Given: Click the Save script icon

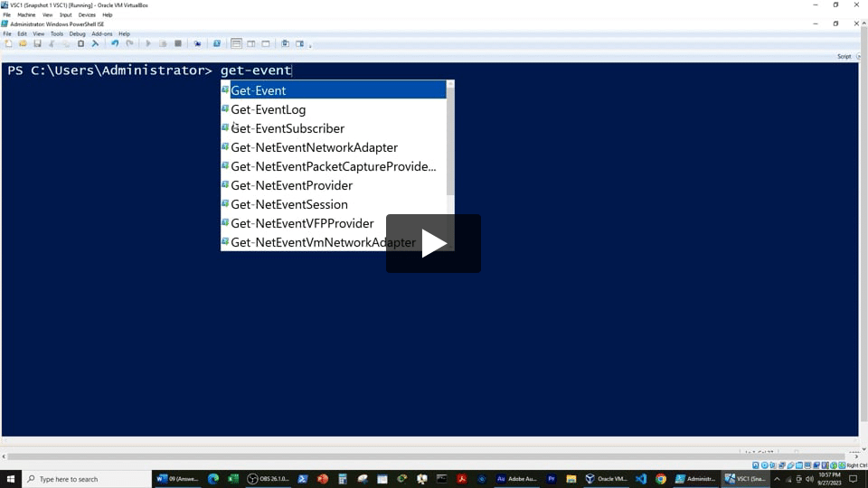Looking at the screenshot, I should [x=37, y=43].
